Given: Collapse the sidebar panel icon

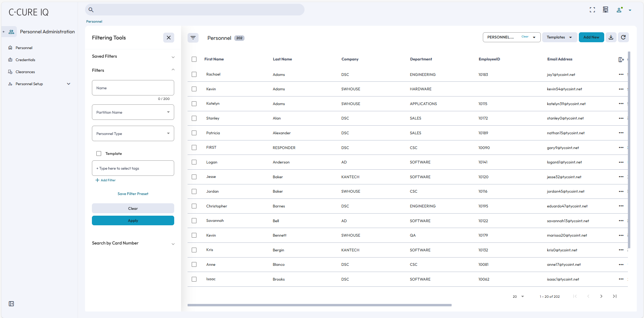Looking at the screenshot, I should point(11,304).
